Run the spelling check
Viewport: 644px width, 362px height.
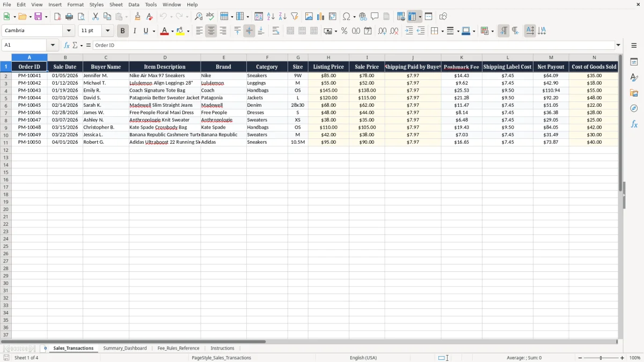(210, 17)
